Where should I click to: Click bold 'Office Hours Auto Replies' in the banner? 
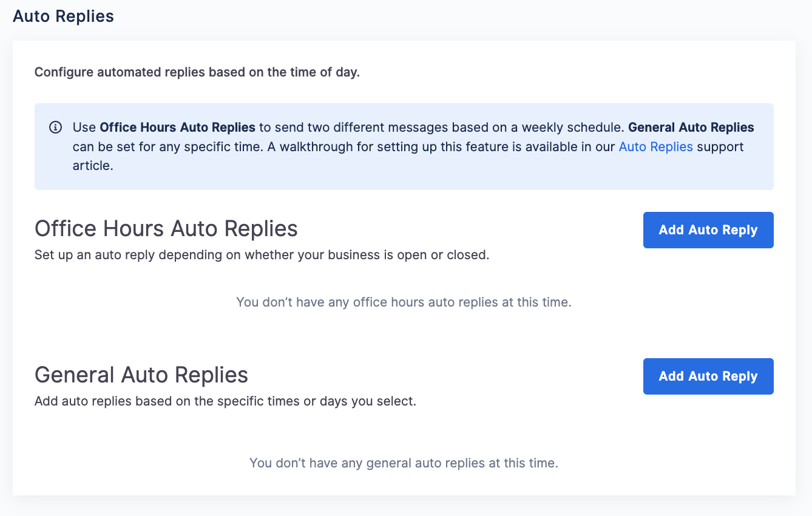click(177, 127)
